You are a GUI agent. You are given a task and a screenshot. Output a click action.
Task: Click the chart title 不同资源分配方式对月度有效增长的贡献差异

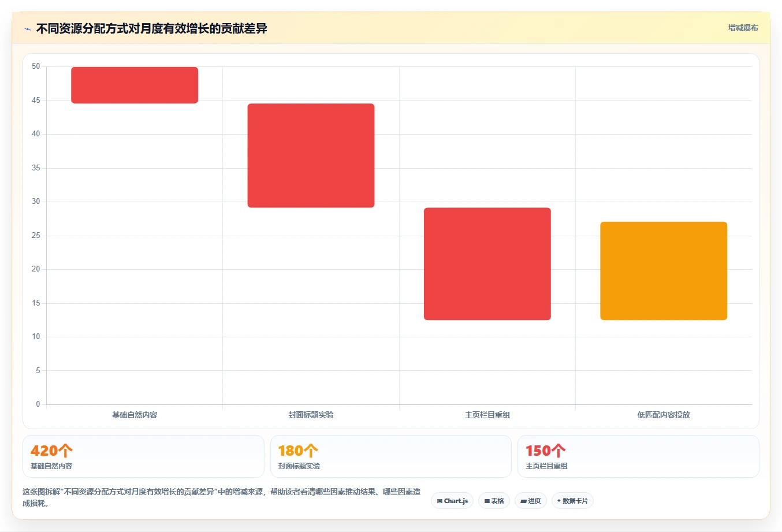tap(152, 29)
